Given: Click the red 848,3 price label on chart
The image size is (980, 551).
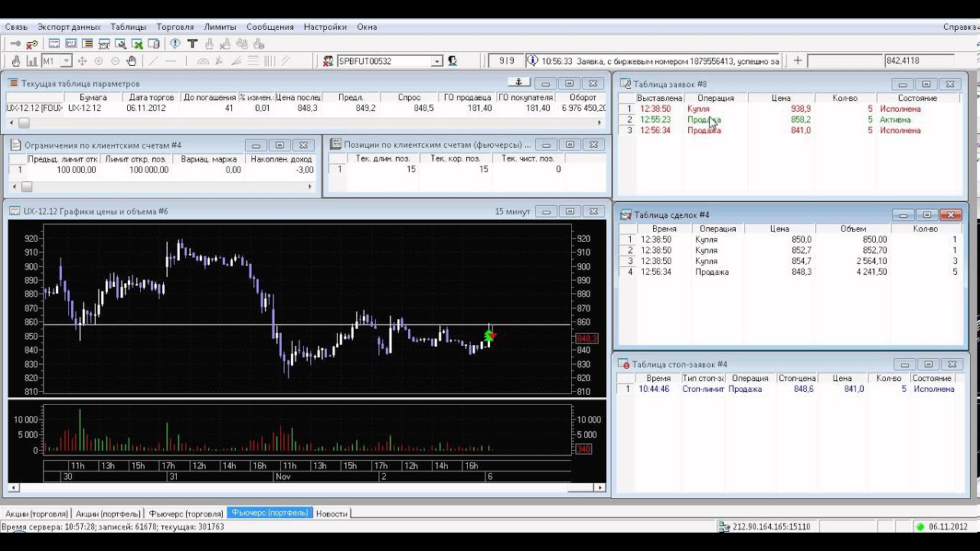Looking at the screenshot, I should (586, 338).
